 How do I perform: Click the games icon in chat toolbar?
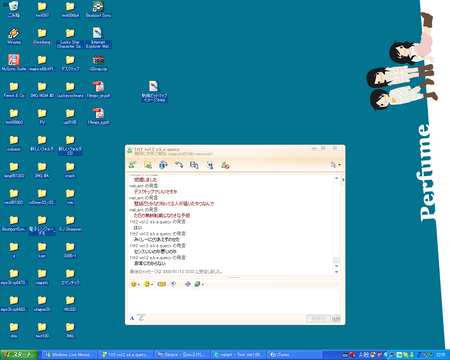(x=210, y=165)
